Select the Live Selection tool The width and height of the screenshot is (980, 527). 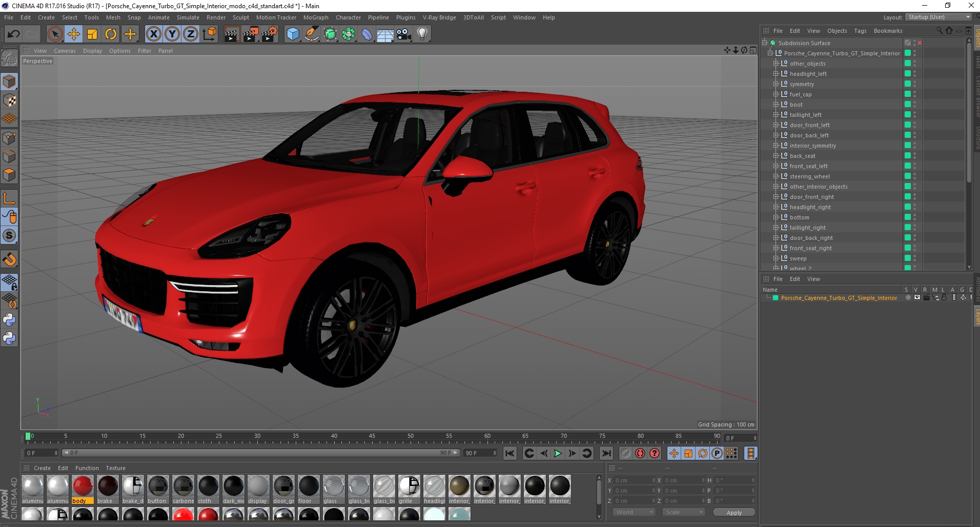[x=55, y=34]
